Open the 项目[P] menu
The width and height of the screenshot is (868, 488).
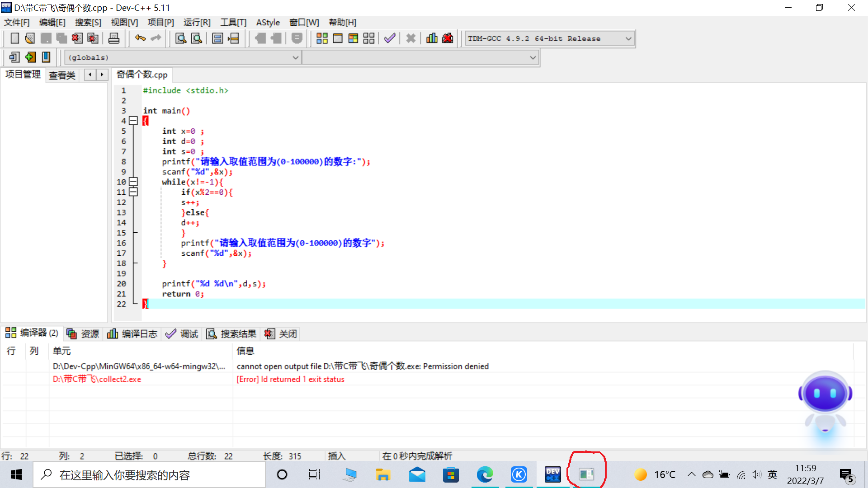[161, 23]
